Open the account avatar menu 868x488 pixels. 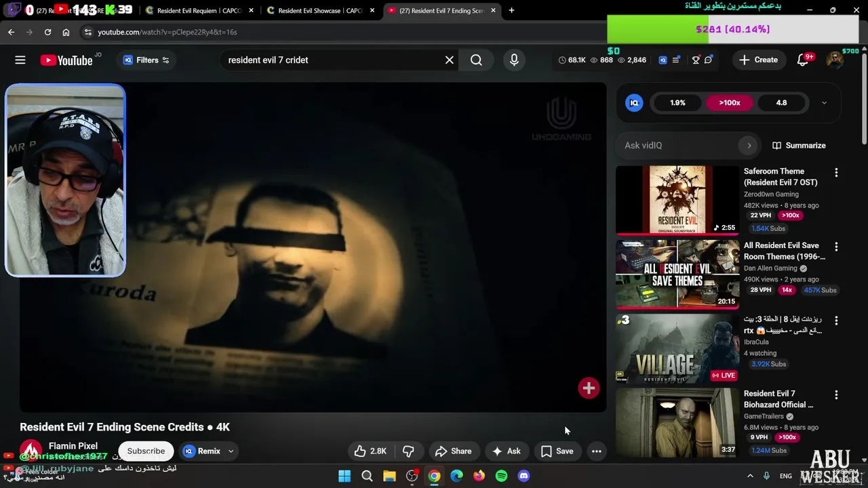(835, 60)
